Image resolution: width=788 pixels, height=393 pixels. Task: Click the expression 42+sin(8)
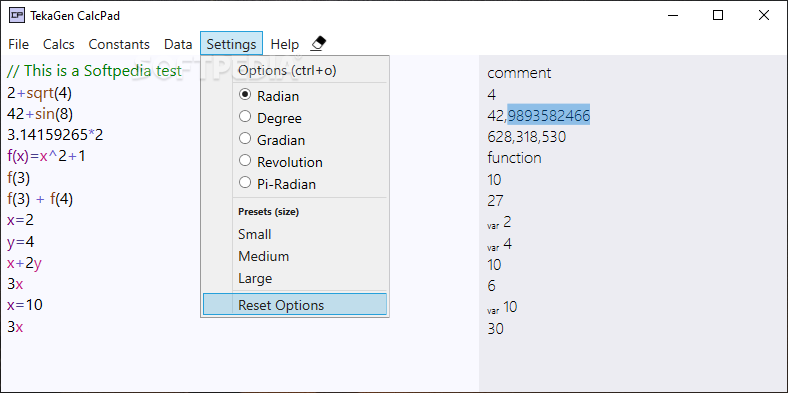(x=40, y=115)
